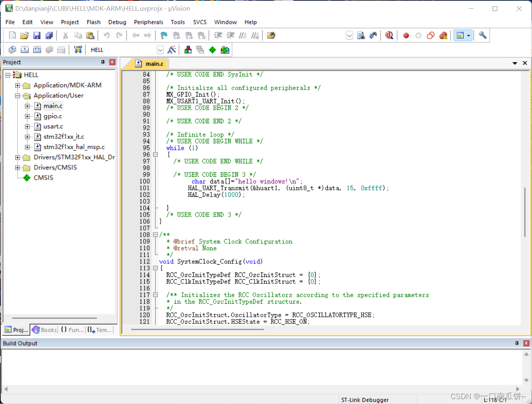Click the Find in Files folder icon
This screenshot has height=404, width=532.
point(271,35)
